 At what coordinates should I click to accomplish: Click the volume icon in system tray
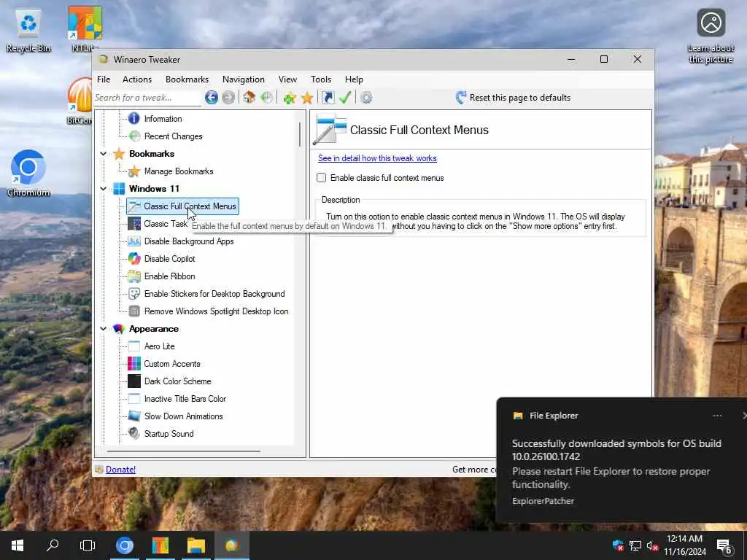(652, 545)
